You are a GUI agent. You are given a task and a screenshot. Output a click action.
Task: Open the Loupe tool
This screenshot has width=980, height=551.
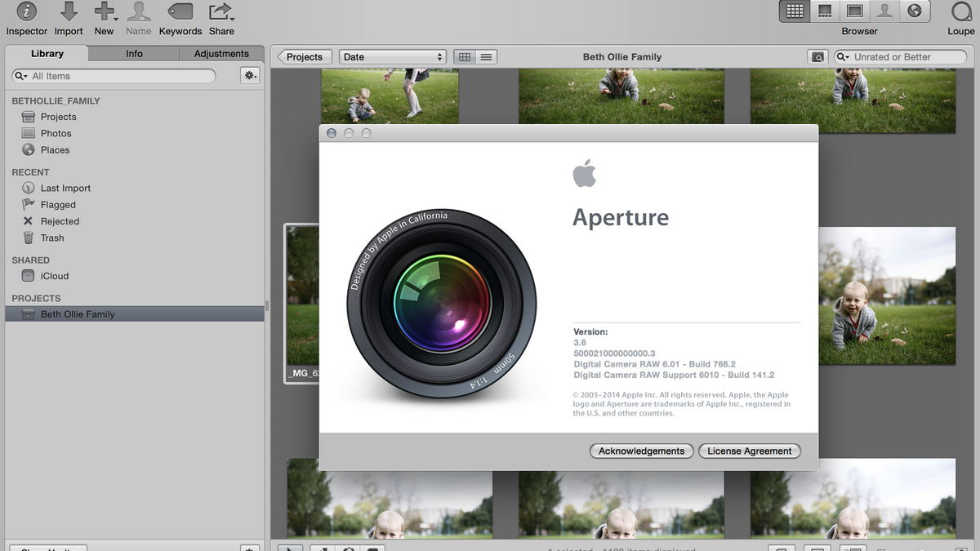click(x=961, y=12)
